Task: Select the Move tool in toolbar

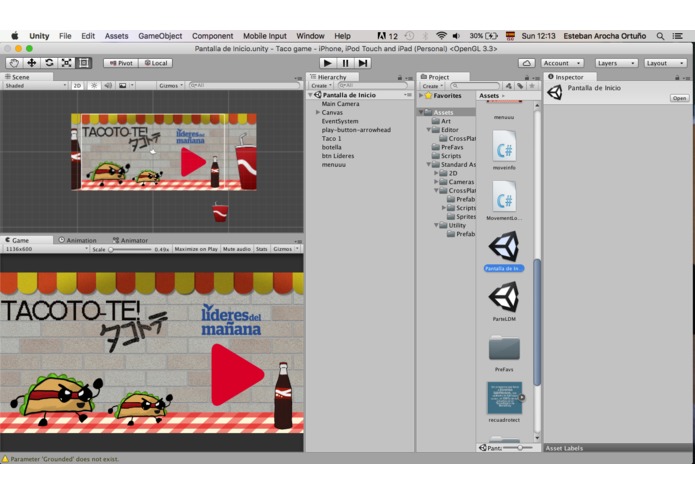Action: pyautogui.click(x=31, y=63)
